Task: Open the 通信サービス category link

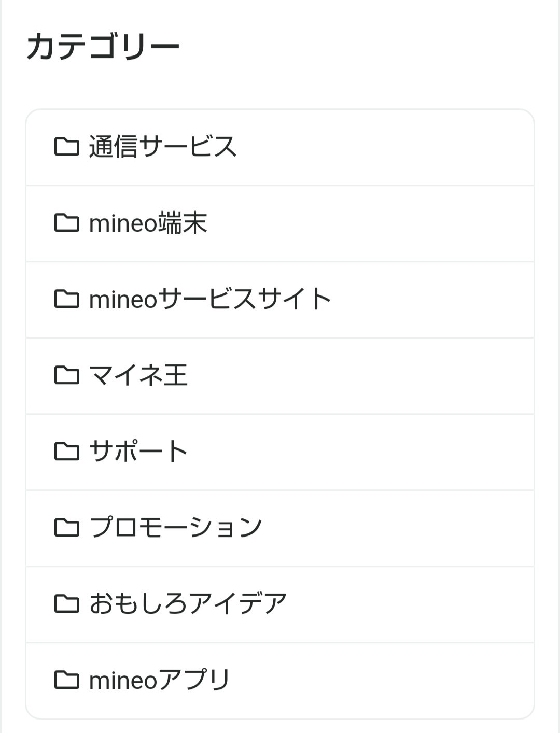Action: coord(163,147)
